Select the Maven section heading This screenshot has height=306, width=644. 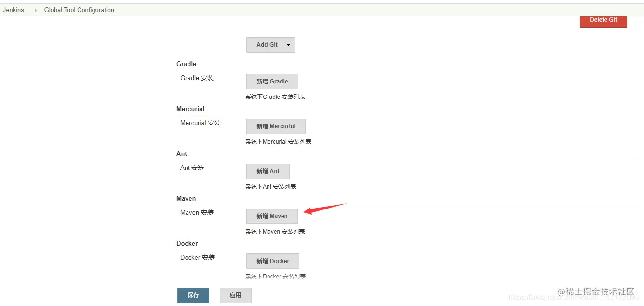186,198
